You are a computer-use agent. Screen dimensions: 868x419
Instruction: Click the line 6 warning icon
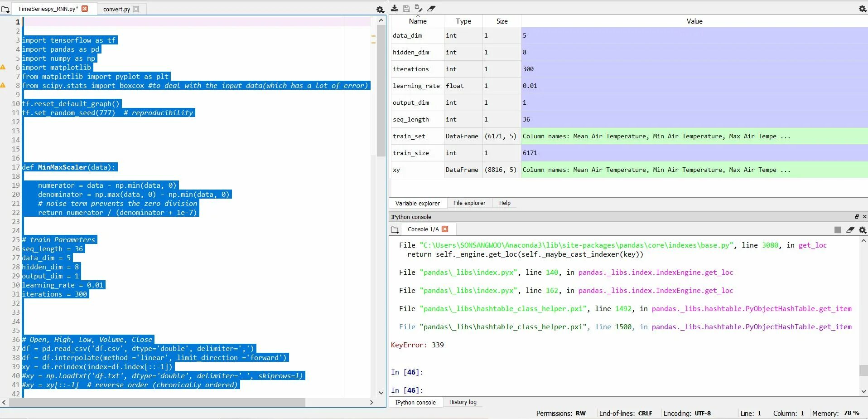pyautogui.click(x=3, y=67)
